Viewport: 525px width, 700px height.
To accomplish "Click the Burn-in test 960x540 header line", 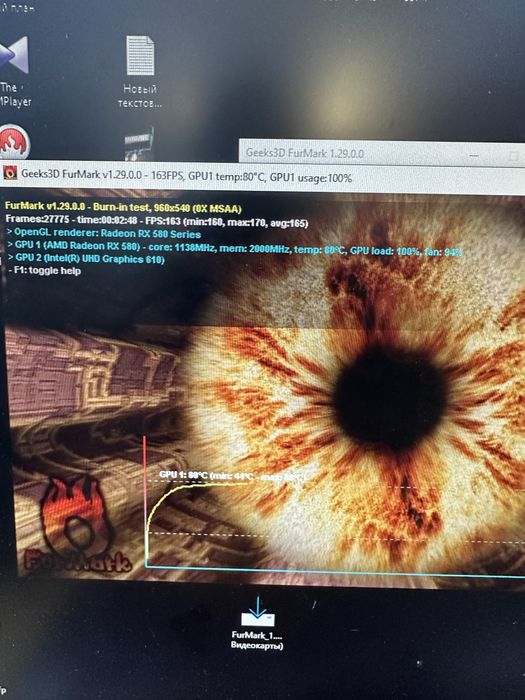I will point(123,208).
